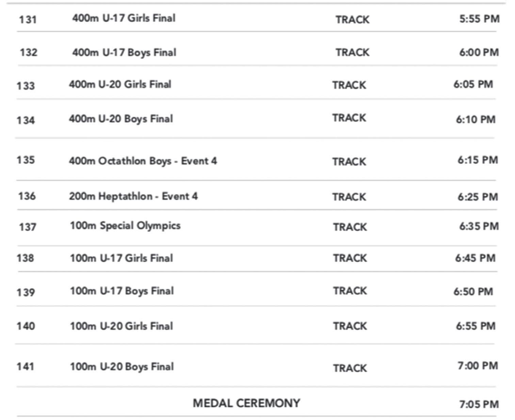The height and width of the screenshot is (420, 515).
Task: Click the 100m U-20 Boys Final event name
Action: click(122, 367)
